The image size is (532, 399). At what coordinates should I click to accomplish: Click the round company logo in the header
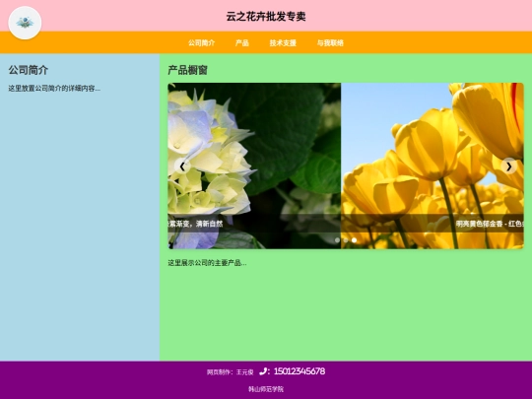click(25, 23)
